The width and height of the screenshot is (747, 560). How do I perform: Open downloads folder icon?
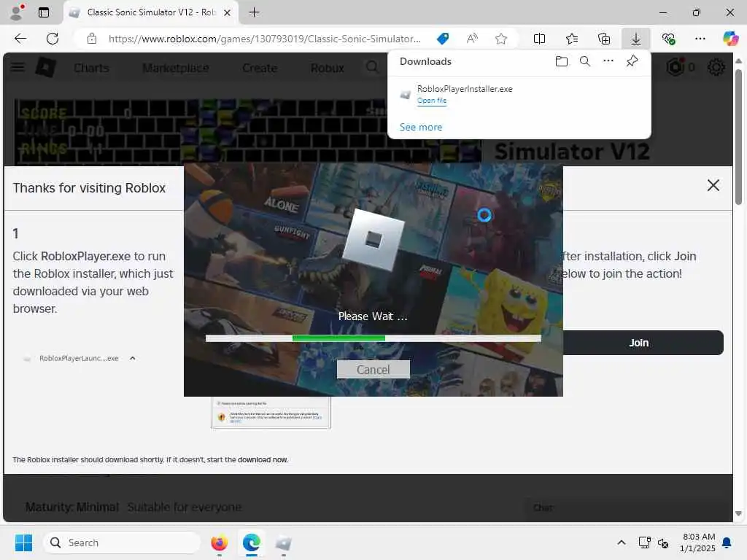coord(561,61)
